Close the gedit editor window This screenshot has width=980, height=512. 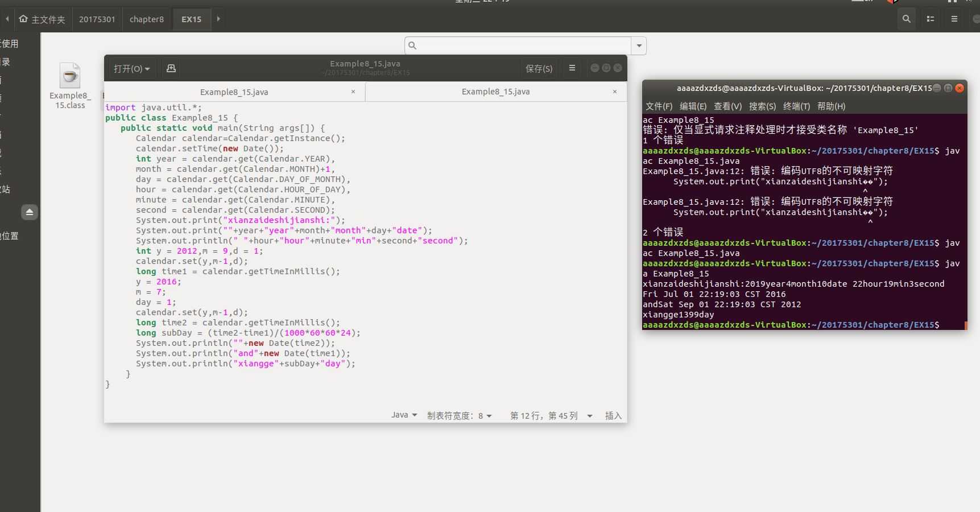coord(618,68)
